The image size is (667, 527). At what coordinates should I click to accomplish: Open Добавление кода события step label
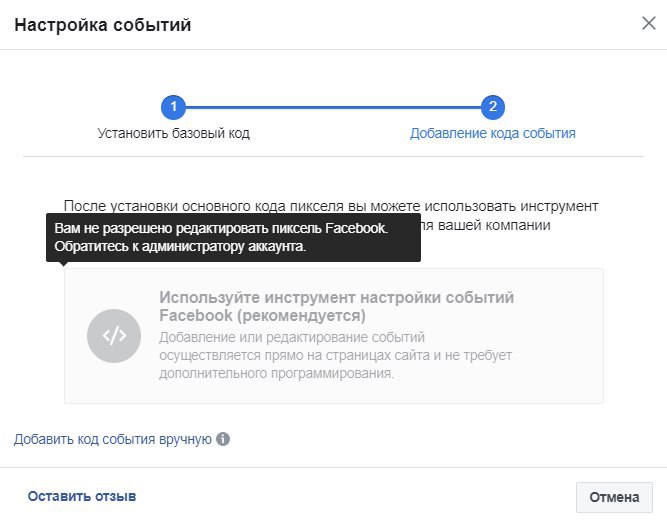click(493, 133)
